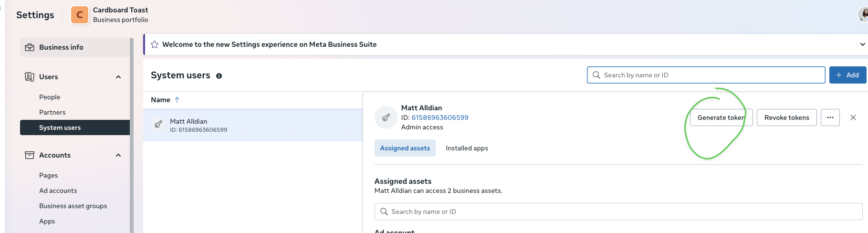868x233 pixels.
Task: Switch to the Installed apps tab
Action: (x=467, y=148)
